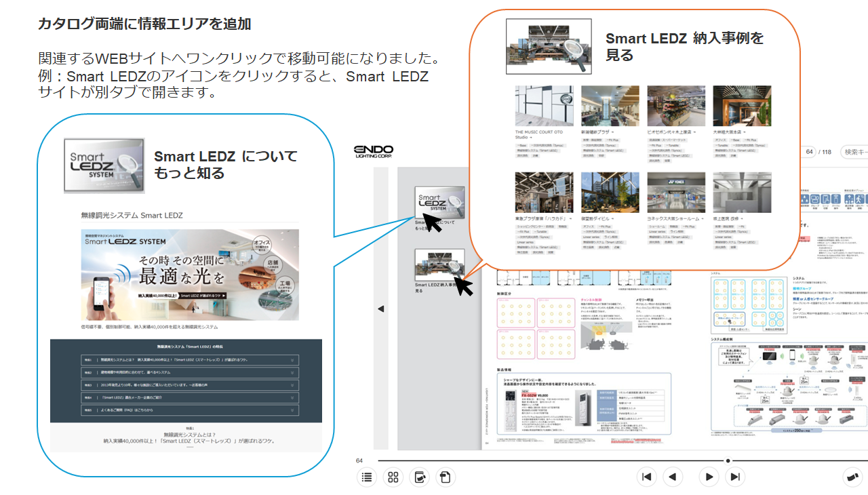
Task: Go to the next page
Action: (x=709, y=477)
